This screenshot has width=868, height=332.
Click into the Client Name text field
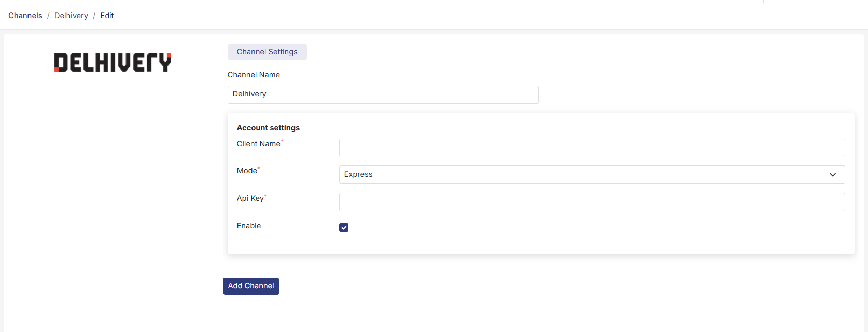coord(591,147)
